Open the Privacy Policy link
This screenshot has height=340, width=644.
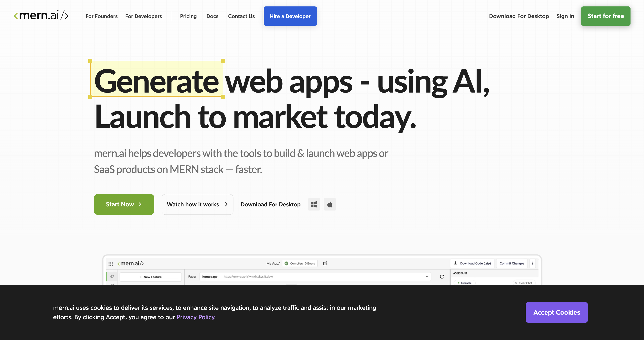[196, 317]
